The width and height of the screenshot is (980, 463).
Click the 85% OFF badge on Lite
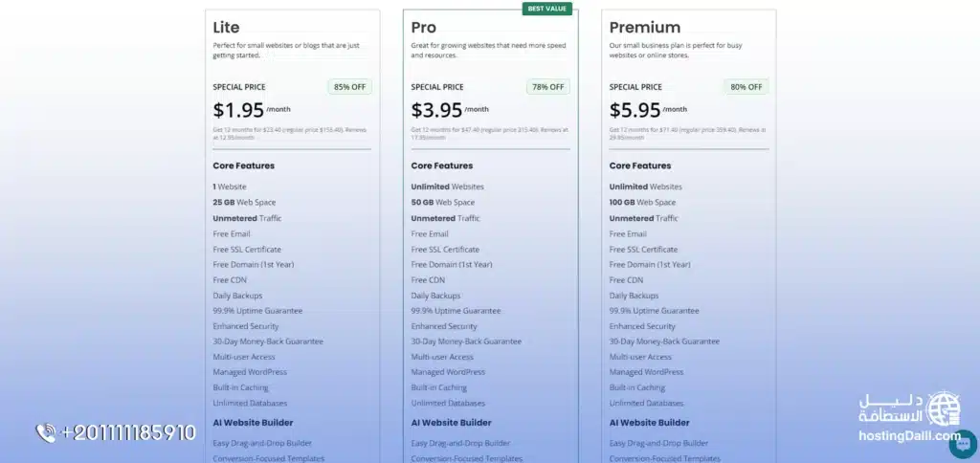pos(349,87)
